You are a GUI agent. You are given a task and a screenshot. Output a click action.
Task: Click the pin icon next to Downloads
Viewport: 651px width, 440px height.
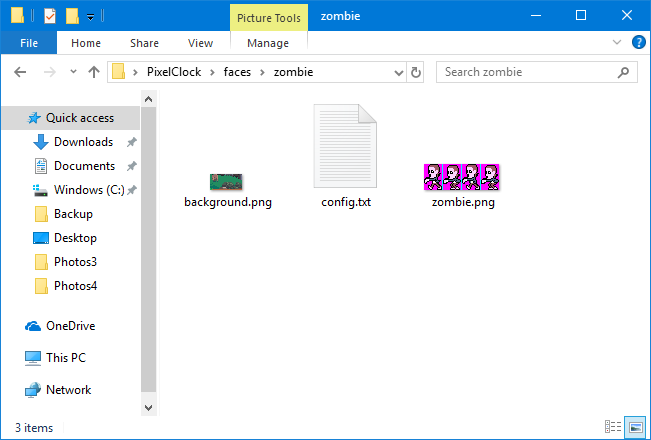pyautogui.click(x=132, y=142)
